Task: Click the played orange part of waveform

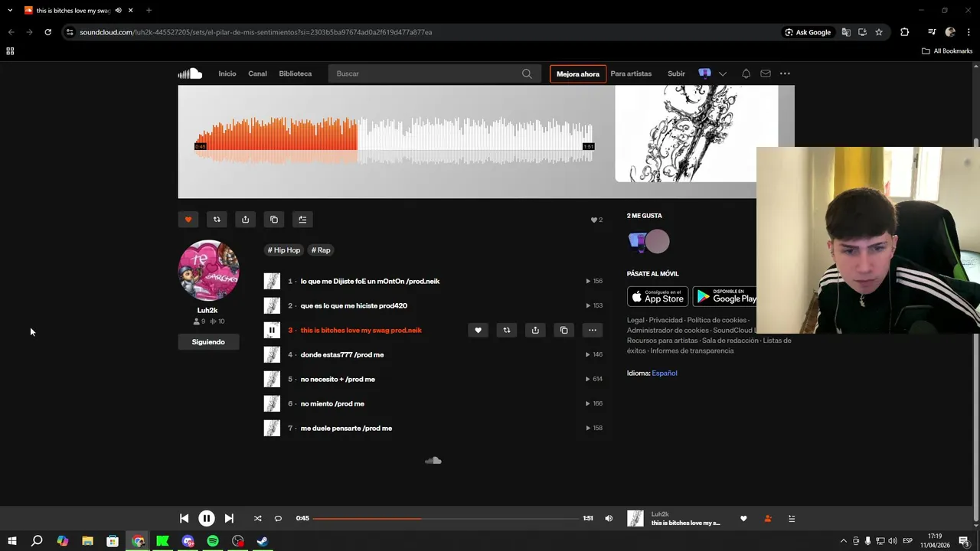Action: coord(276,140)
